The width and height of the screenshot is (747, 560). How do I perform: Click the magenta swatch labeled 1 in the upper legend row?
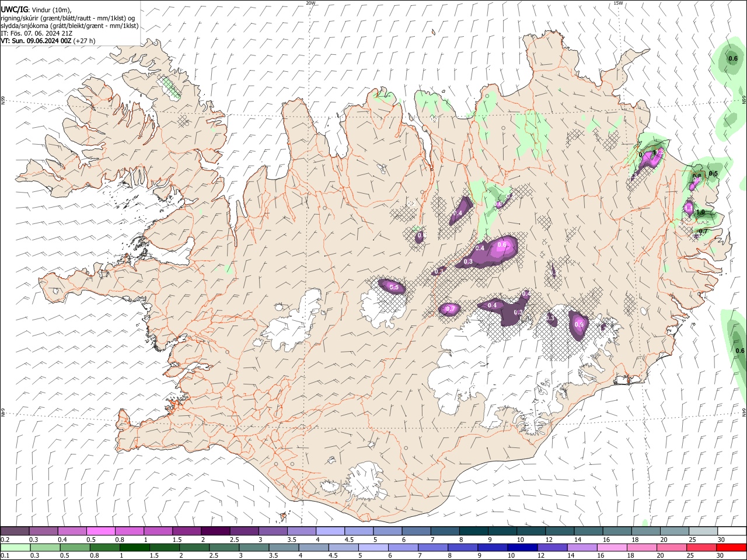(158, 531)
